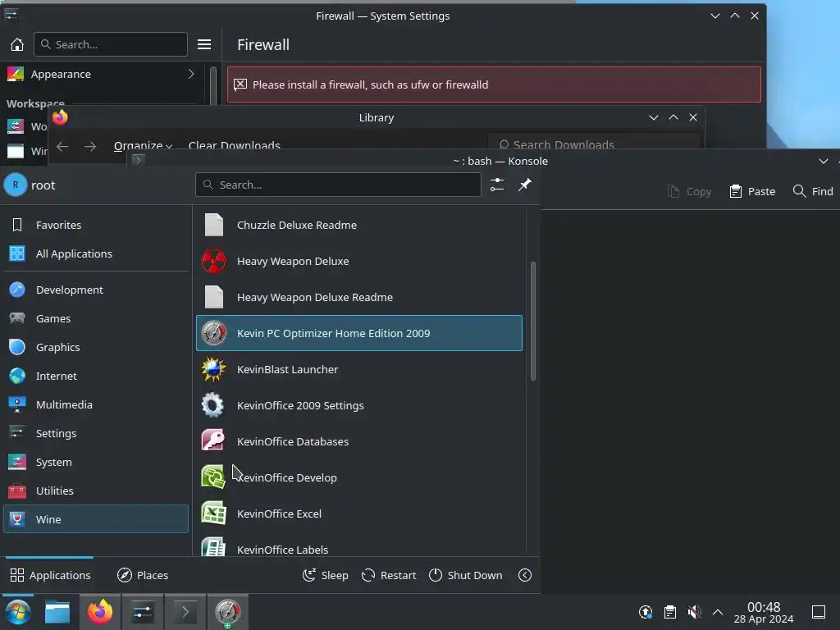Open Development category
Image resolution: width=840 pixels, height=630 pixels.
(x=96, y=290)
